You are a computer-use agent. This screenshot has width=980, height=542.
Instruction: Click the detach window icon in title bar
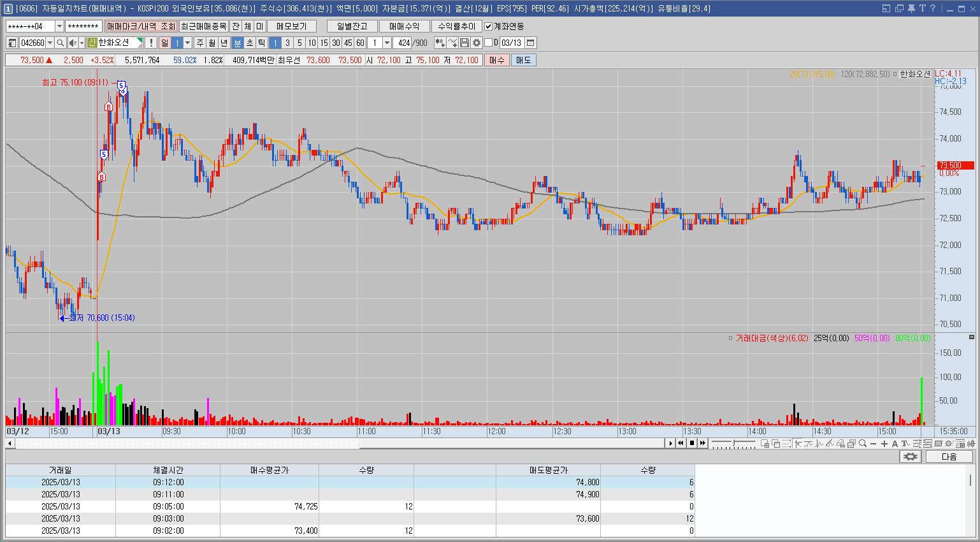pos(886,8)
